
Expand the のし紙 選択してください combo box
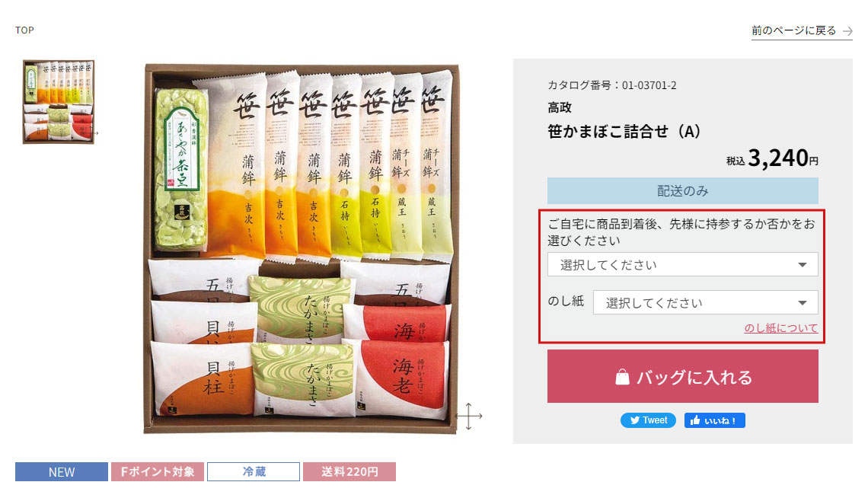(705, 302)
